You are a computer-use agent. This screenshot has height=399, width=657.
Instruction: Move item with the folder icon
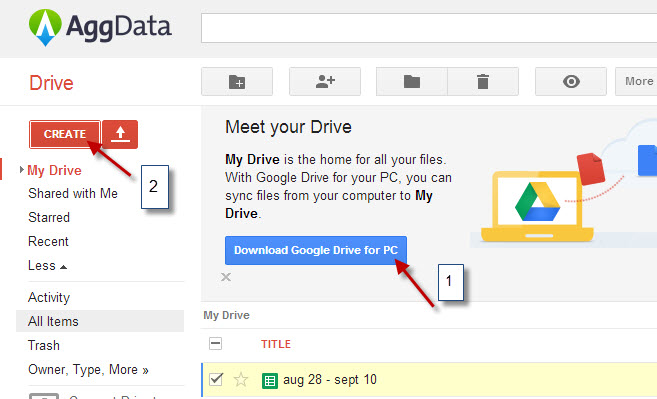412,81
